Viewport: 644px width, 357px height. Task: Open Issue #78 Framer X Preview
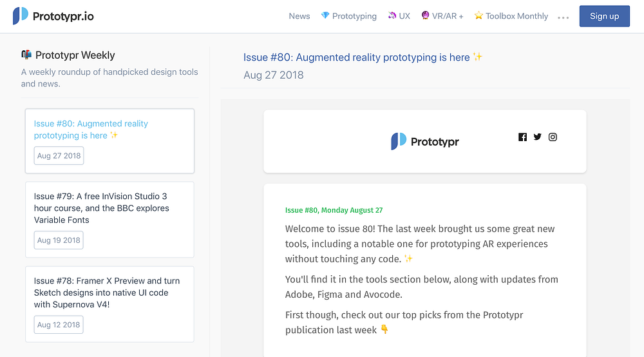click(x=107, y=292)
